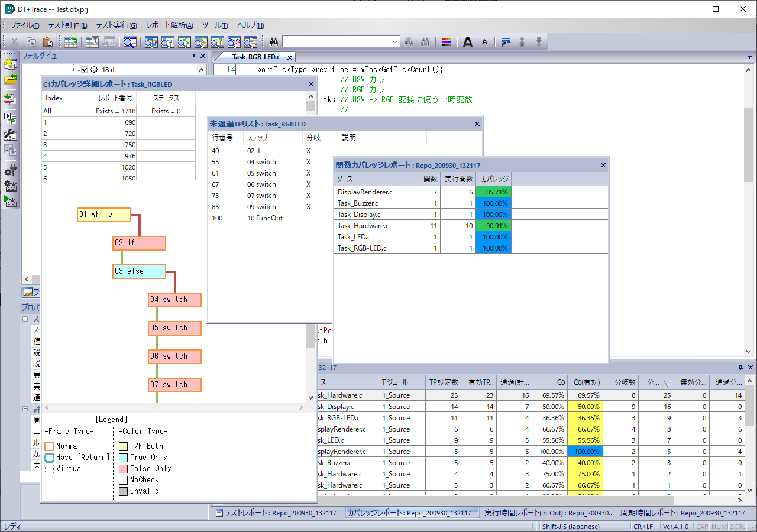
Task: Open the document tab list dropdown arrow
Action: (x=750, y=57)
